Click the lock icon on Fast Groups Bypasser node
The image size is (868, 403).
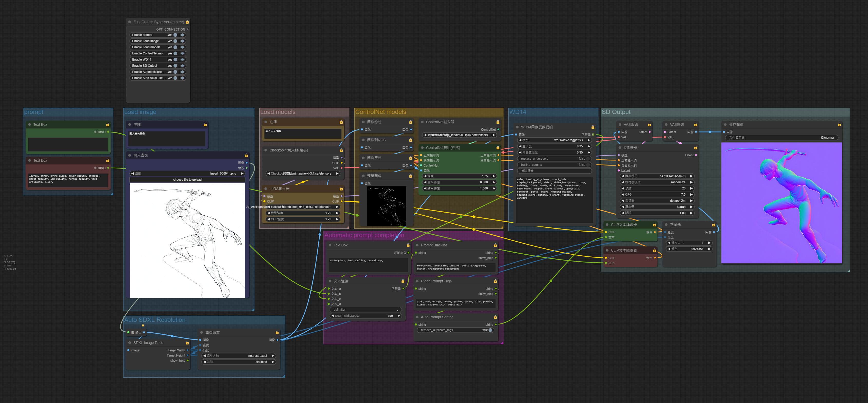coord(187,22)
